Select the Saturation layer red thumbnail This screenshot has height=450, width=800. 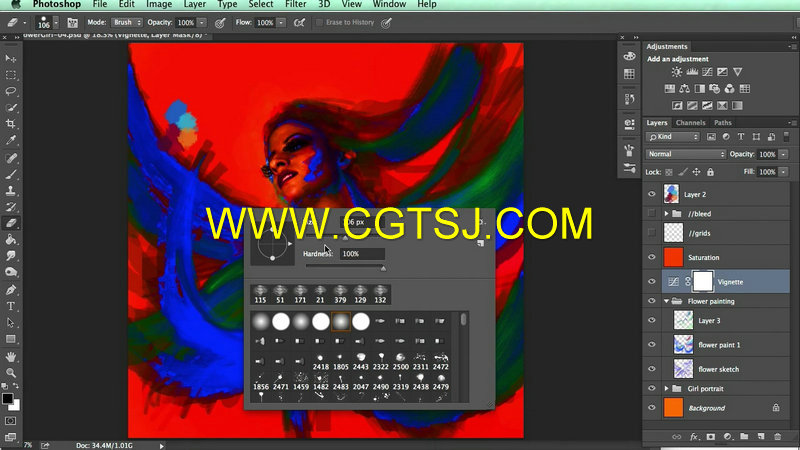click(x=673, y=257)
